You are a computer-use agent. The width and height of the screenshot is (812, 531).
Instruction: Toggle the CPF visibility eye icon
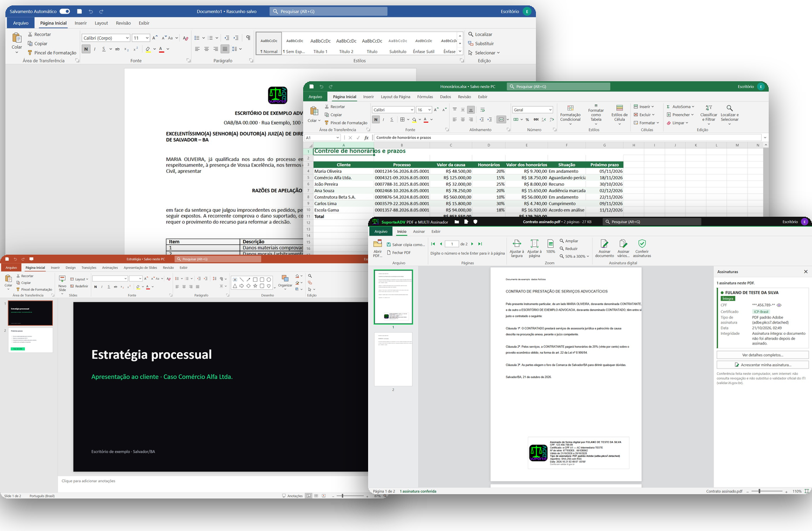[x=779, y=305]
